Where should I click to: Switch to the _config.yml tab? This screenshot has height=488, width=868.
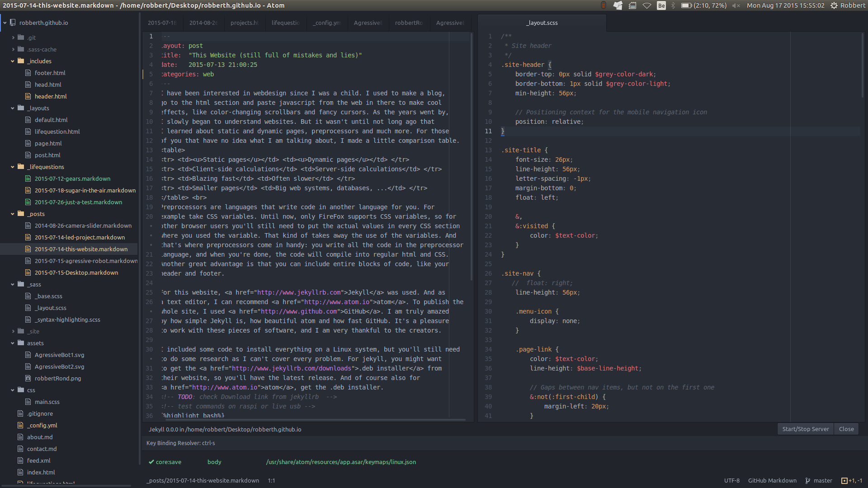tap(326, 23)
